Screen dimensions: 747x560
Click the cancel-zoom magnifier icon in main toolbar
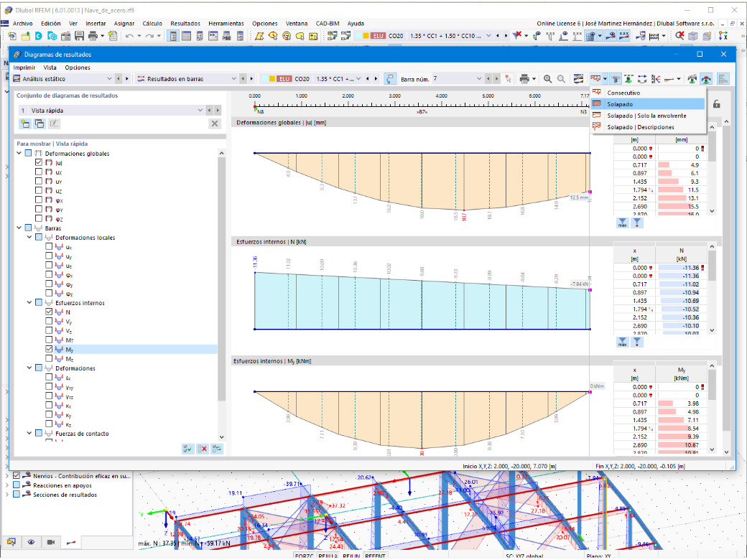pyautogui.click(x=679, y=36)
